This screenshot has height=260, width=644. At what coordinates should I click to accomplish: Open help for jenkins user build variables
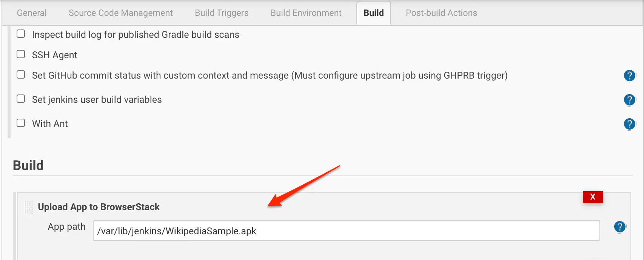pos(629,100)
